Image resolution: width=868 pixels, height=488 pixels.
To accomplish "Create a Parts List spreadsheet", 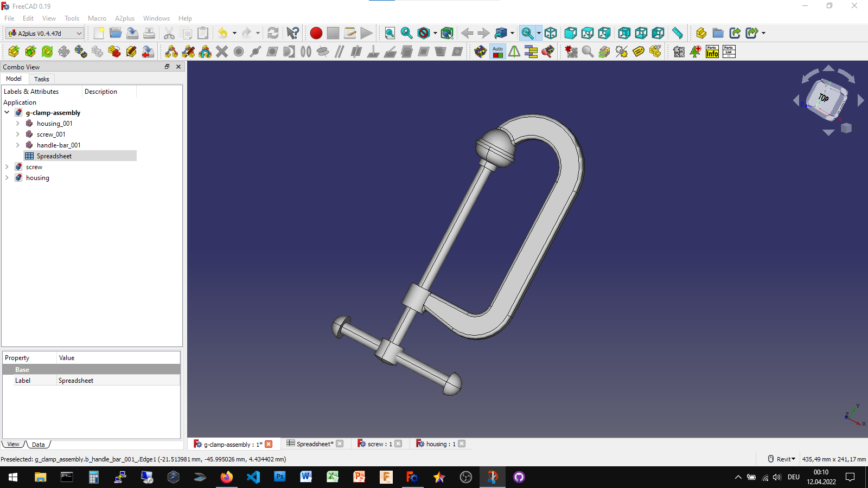I will coord(728,52).
